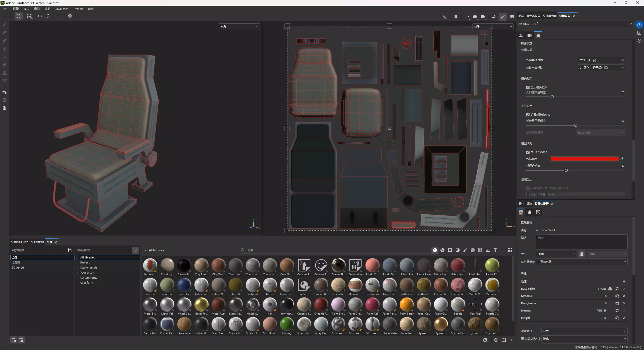The height and width of the screenshot is (350, 644).
Task: Open the 各向异性过滤 dropdown
Action: [601, 60]
